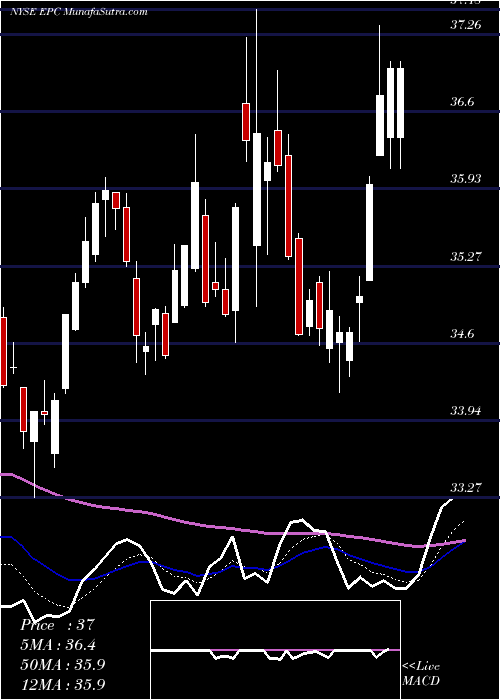Click the 35.93 price axis label

coord(466,179)
